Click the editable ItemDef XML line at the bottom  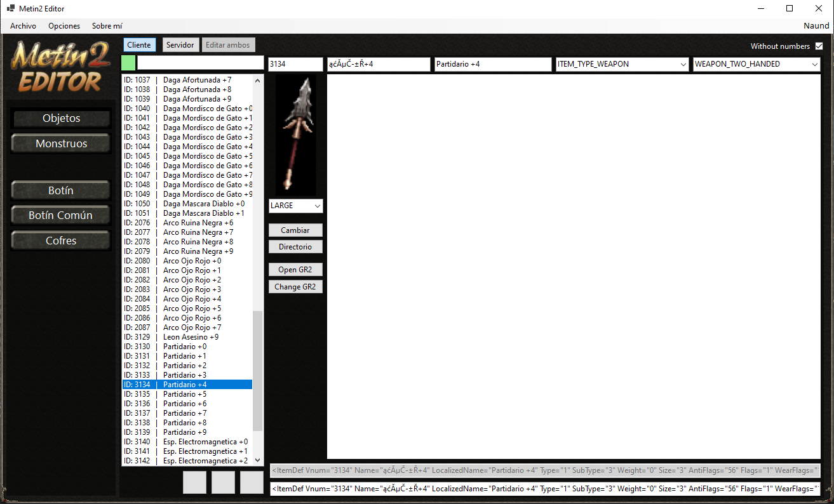click(545, 489)
